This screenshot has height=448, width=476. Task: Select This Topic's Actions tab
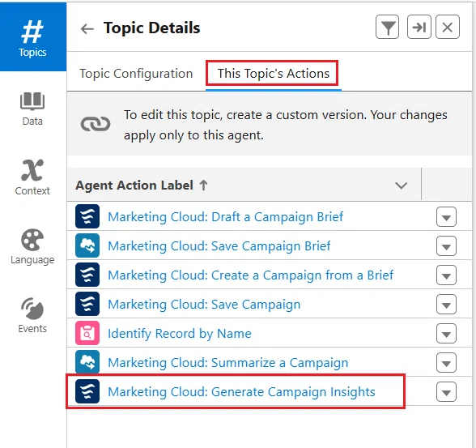tap(274, 74)
